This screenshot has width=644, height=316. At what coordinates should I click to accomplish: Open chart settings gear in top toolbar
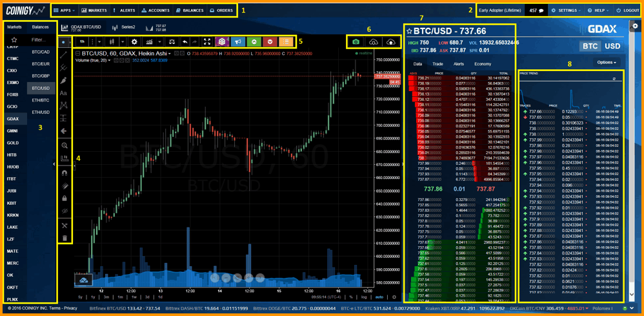pos(134,41)
